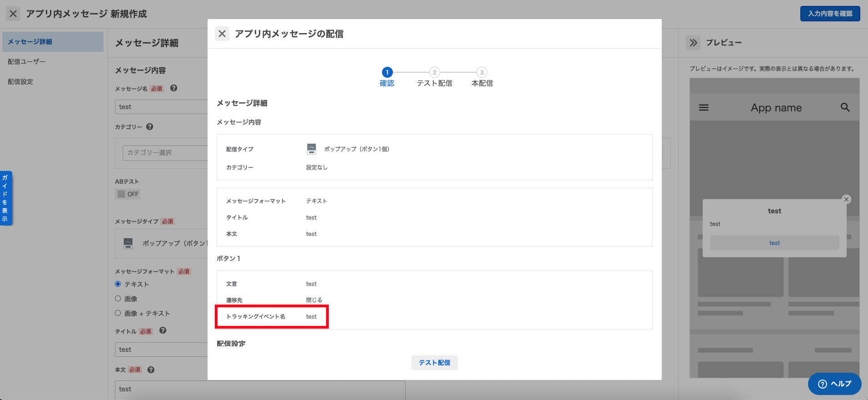The height and width of the screenshot is (400, 868).
Task: Click the メッセージ名 input field
Action: coord(161,107)
